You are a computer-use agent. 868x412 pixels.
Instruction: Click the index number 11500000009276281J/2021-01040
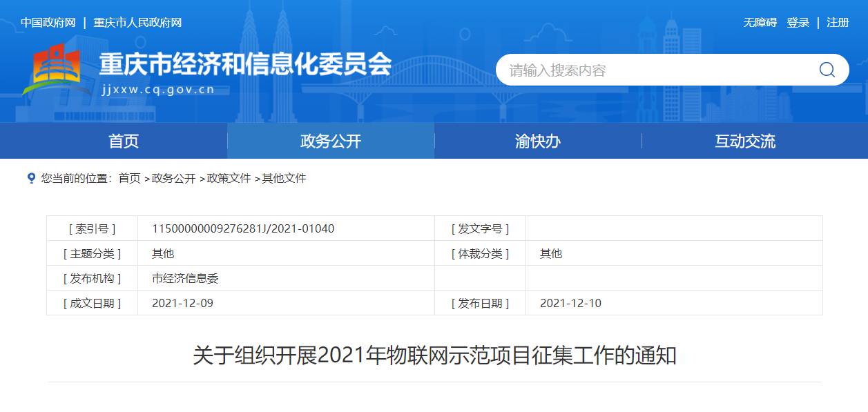(243, 228)
